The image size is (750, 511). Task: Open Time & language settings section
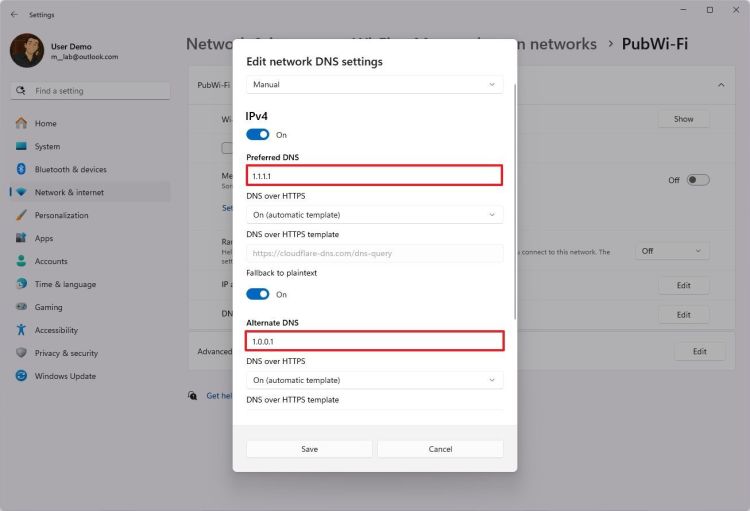(65, 284)
